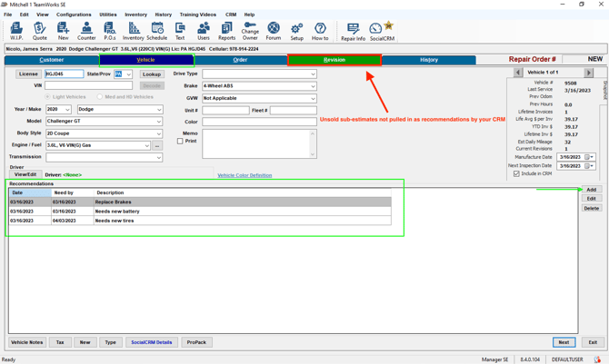Open the Configurations menu

74,15
